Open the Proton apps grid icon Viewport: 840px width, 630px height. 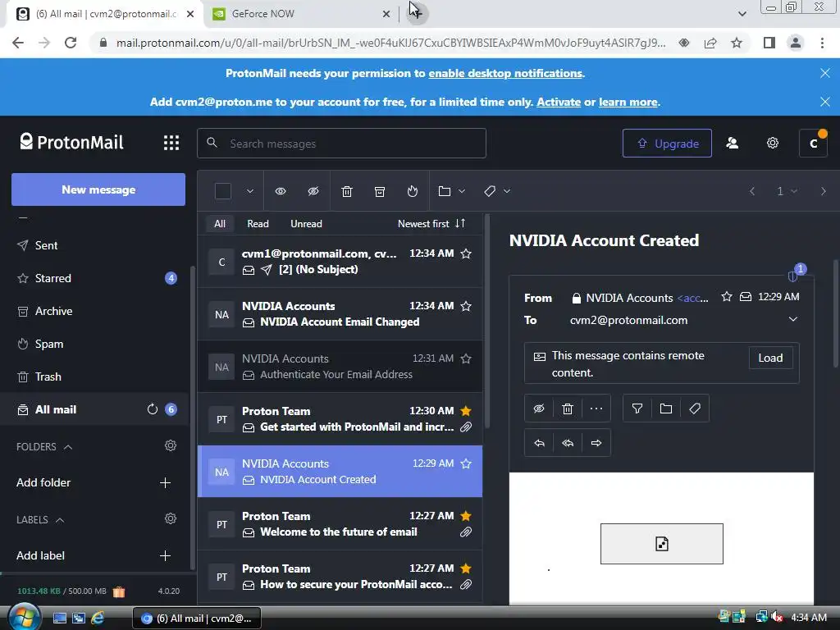tap(171, 143)
